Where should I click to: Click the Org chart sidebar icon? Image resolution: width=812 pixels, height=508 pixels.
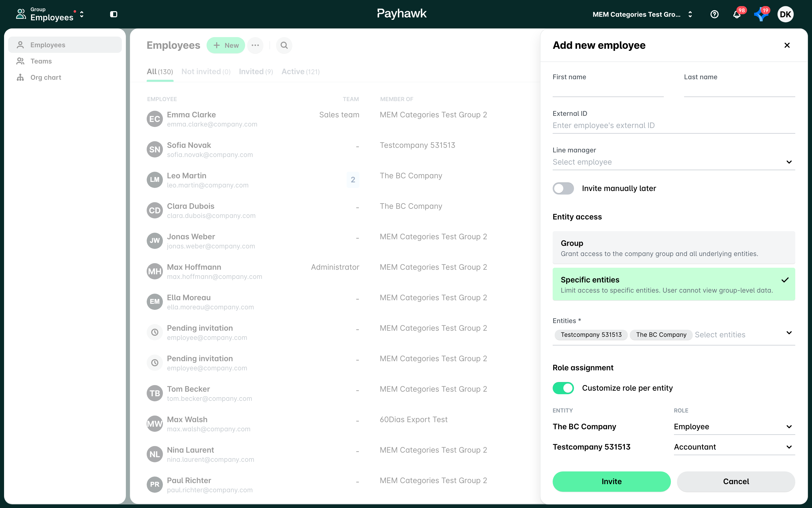(21, 77)
